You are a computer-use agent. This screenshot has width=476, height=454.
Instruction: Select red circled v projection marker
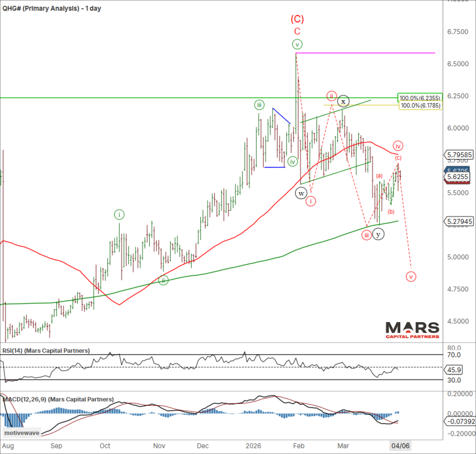point(411,277)
